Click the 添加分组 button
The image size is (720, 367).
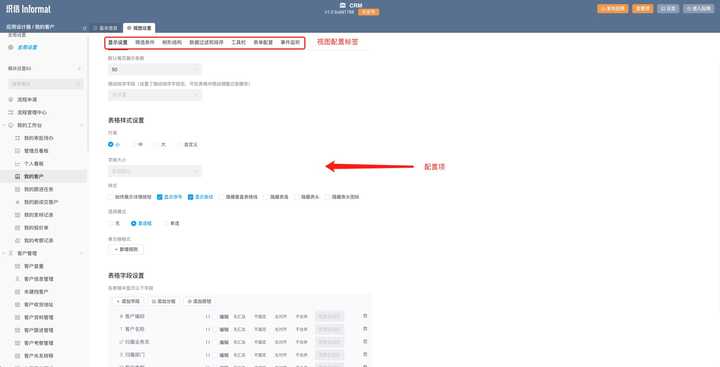(x=163, y=301)
